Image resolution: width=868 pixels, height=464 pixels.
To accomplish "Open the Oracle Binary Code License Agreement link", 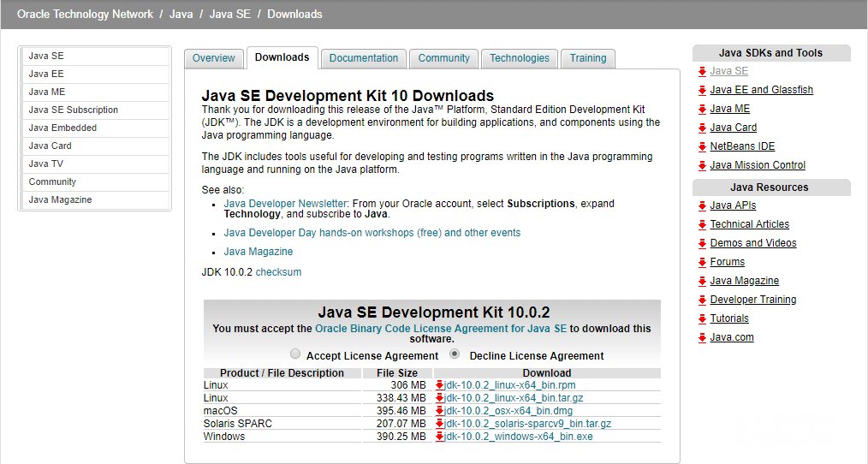I will pos(441,329).
